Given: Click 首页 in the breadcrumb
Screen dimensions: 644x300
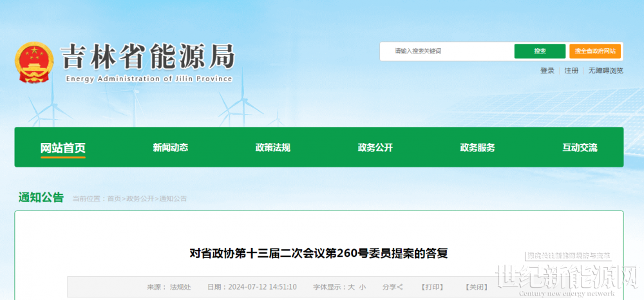Looking at the screenshot, I should [114, 199].
